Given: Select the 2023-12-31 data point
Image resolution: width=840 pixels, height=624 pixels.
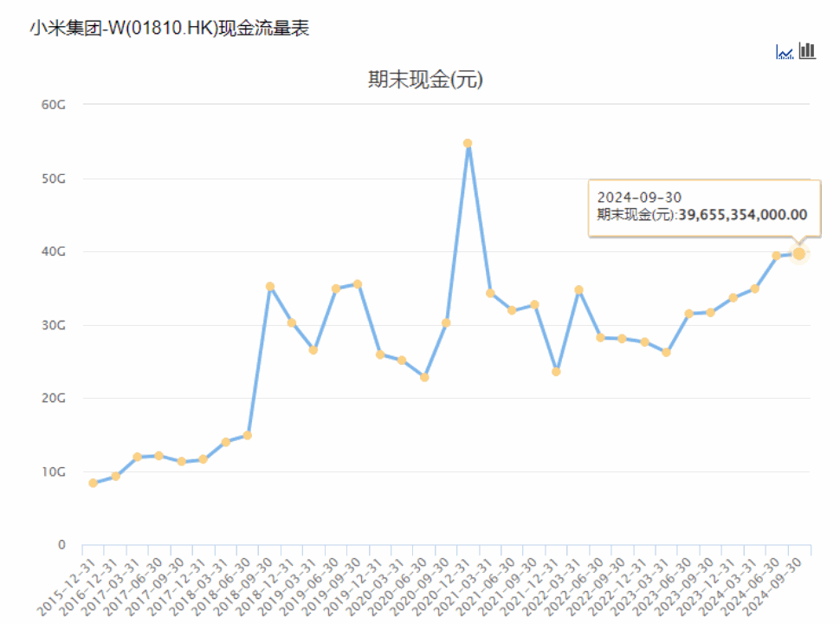Looking at the screenshot, I should [x=733, y=298].
